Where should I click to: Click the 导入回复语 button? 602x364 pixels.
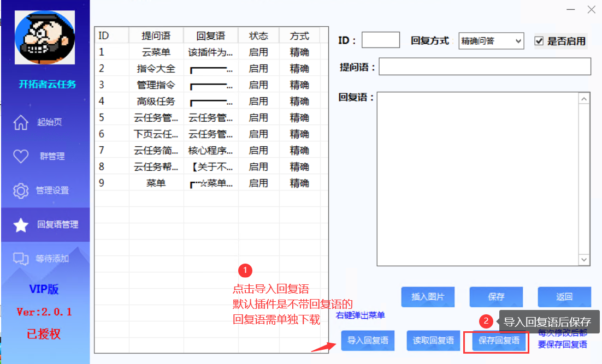368,340
